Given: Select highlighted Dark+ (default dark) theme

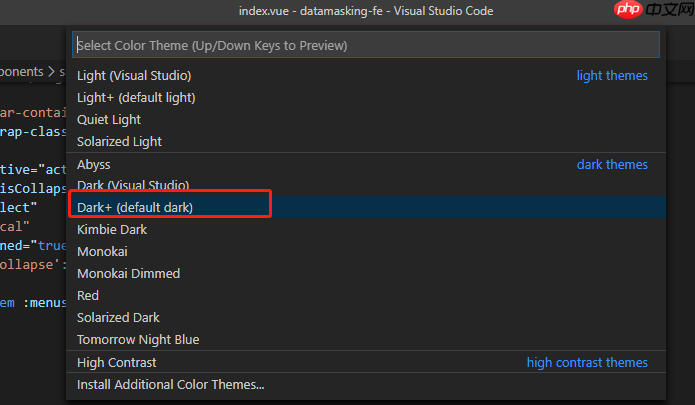Looking at the screenshot, I should (x=135, y=207).
